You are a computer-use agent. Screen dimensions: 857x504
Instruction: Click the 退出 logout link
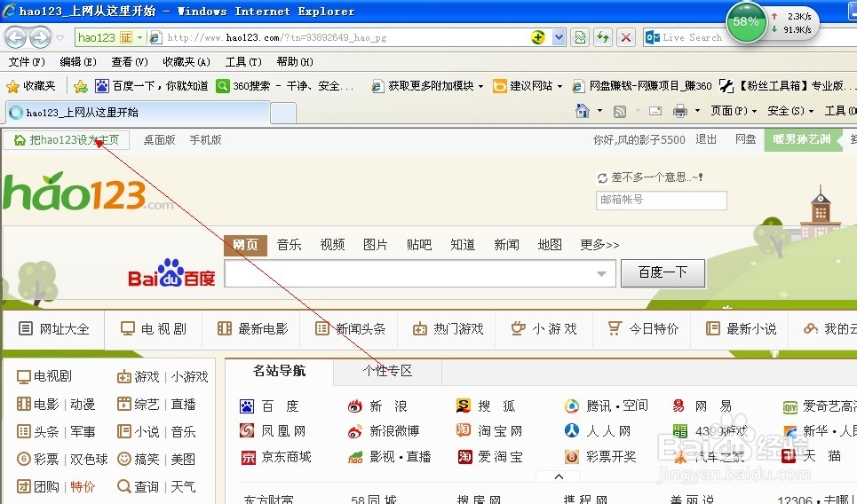[706, 140]
